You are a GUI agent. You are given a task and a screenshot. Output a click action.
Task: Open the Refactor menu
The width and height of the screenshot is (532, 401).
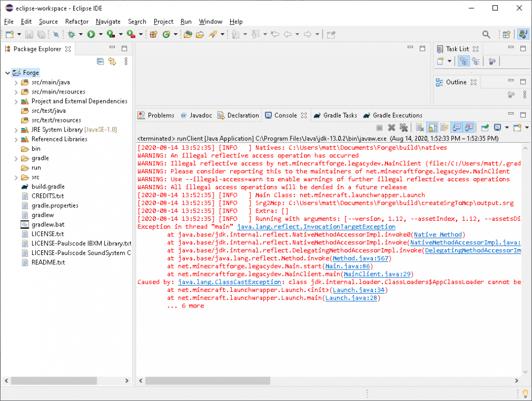77,21
